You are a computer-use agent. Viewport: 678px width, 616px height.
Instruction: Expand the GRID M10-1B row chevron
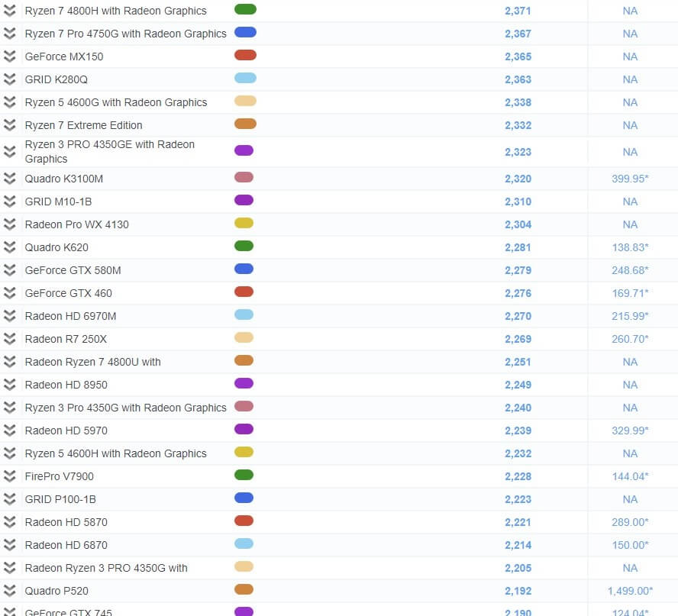(9, 202)
